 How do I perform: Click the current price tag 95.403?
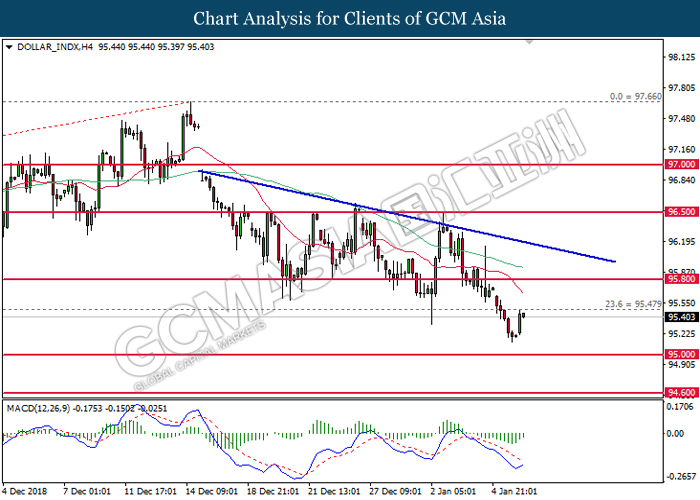pos(681,317)
